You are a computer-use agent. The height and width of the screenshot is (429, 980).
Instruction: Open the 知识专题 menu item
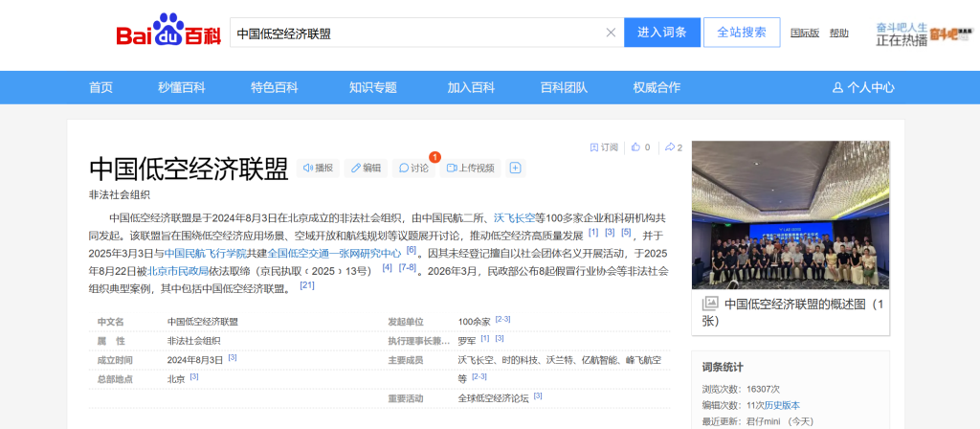pos(372,87)
